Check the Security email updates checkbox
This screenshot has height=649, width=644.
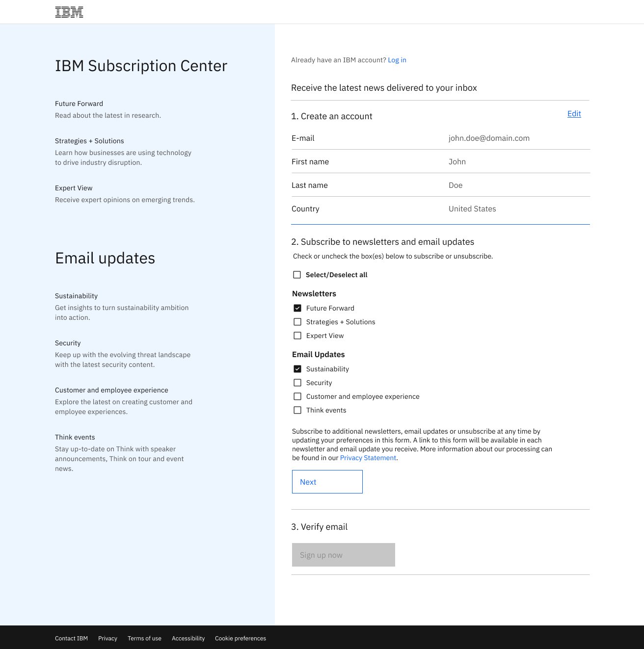297,383
